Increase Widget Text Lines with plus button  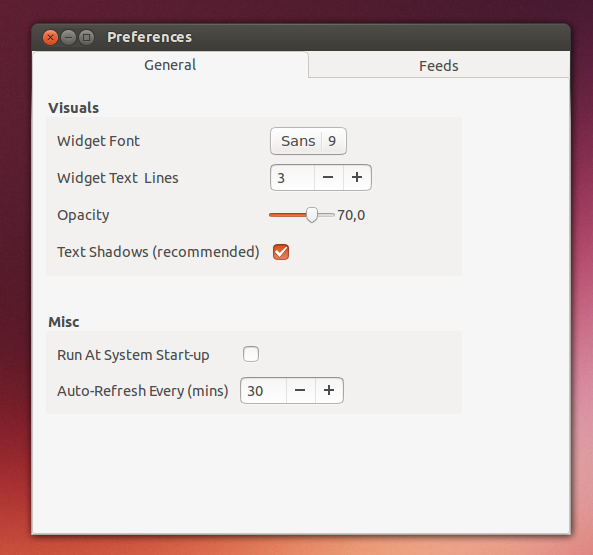click(357, 177)
